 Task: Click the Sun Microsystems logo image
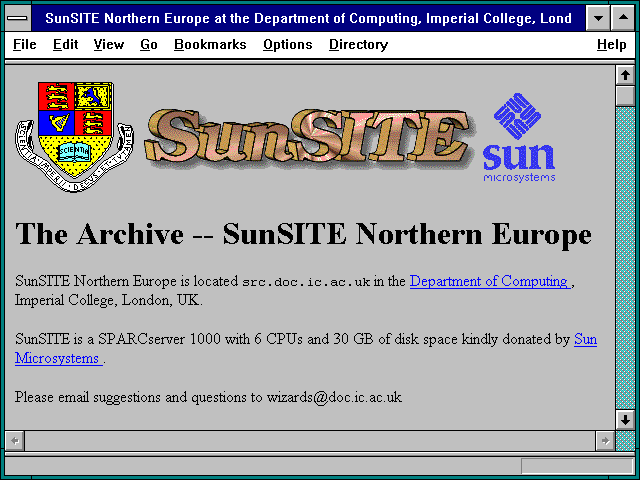click(519, 138)
